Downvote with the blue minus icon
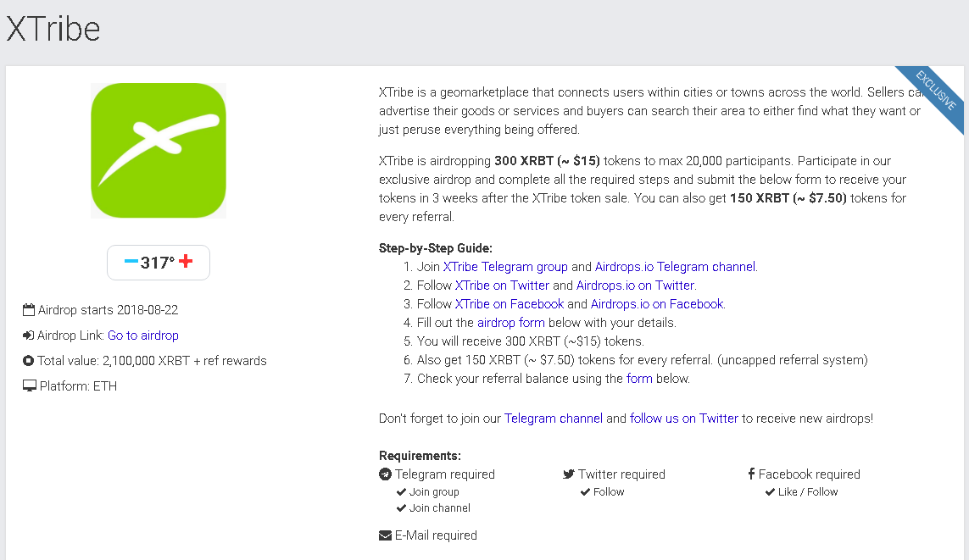Viewport: 969px width, 560px height. 131,262
